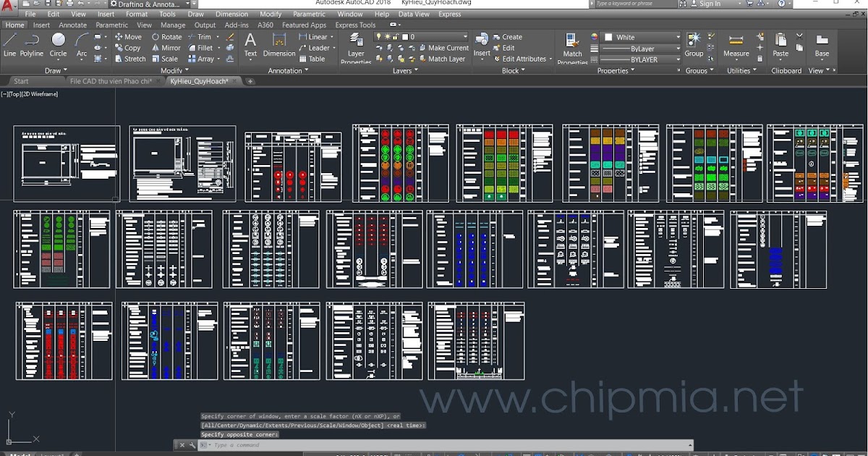This screenshot has height=456, width=868.
Task: Click the Match Properties icon
Action: coord(572,47)
